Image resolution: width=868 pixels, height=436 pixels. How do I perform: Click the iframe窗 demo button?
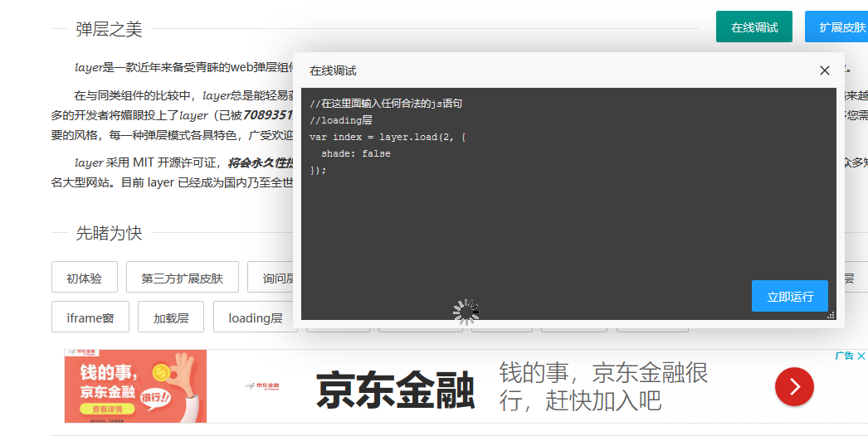[90, 317]
